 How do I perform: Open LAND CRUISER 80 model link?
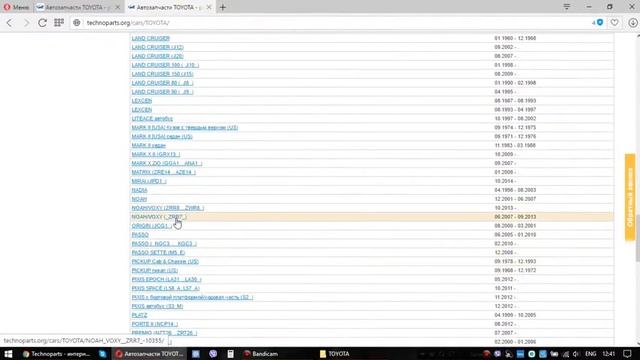[x=162, y=83]
